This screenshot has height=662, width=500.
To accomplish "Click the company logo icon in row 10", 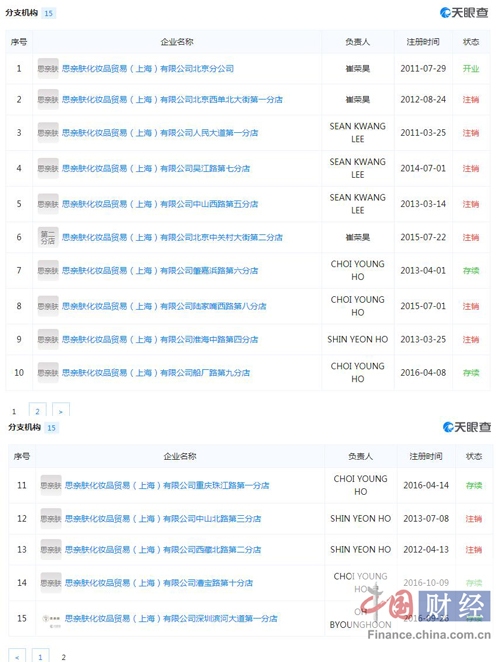I will (x=48, y=372).
